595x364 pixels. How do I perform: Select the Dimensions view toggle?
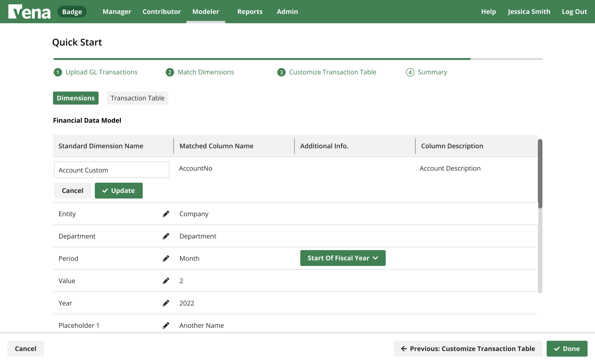[x=76, y=98]
